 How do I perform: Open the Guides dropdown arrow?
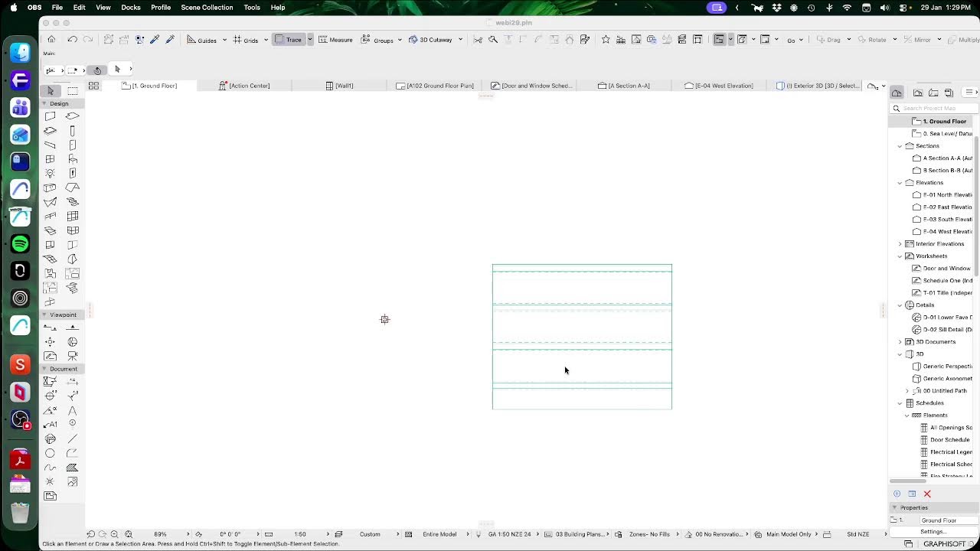pyautogui.click(x=224, y=40)
